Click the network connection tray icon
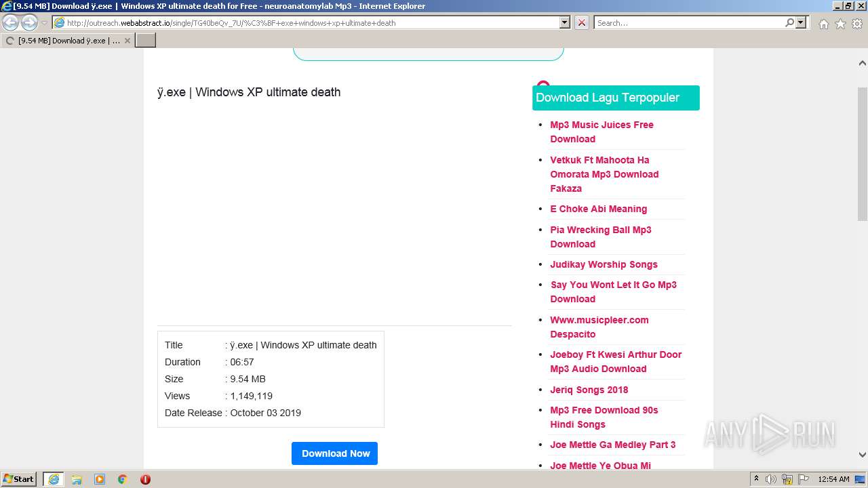Viewport: 868px width, 488px height. (787, 479)
